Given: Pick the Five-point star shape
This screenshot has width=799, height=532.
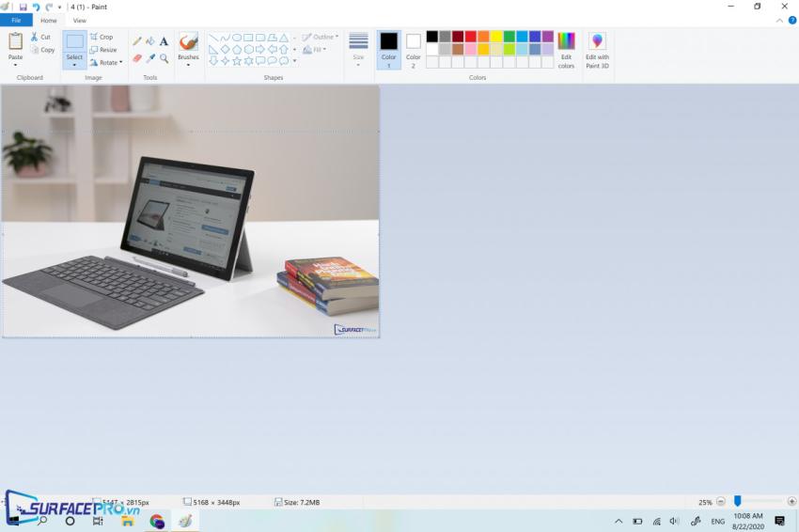Looking at the screenshot, I should click(237, 61).
